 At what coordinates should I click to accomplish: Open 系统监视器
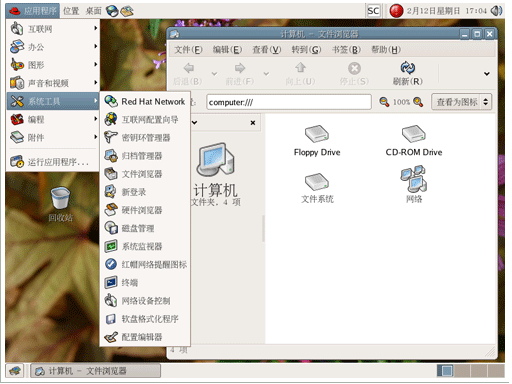pos(145,246)
